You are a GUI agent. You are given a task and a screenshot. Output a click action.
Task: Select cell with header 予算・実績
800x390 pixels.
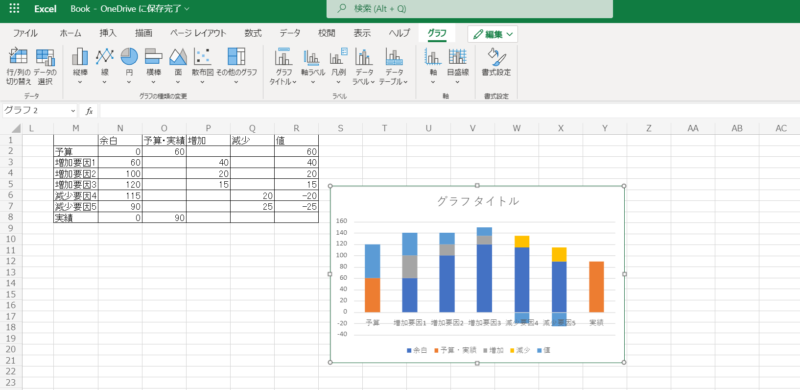pos(164,140)
